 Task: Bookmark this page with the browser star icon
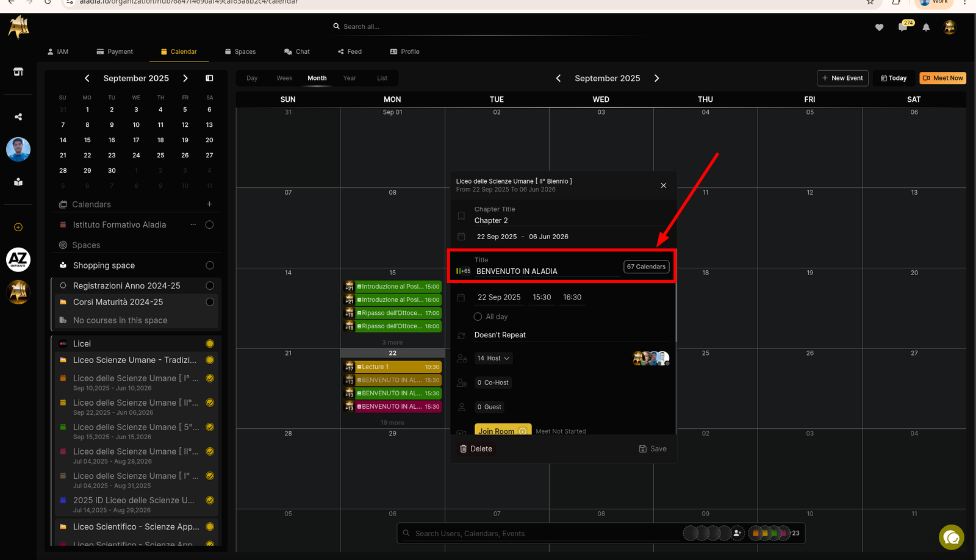coord(870,2)
